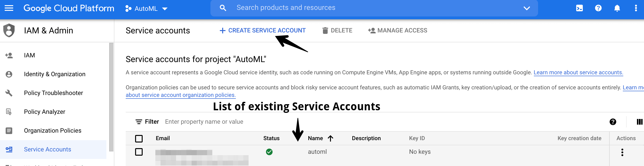Image resolution: width=644 pixels, height=166 pixels.
Task: Click the IAM add-person sidebar icon
Action: point(9,55)
